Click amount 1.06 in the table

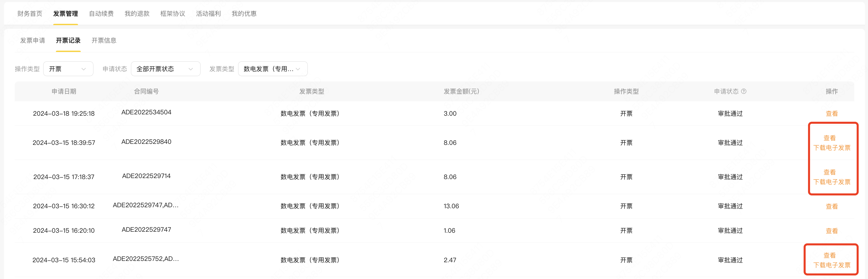pyautogui.click(x=449, y=231)
